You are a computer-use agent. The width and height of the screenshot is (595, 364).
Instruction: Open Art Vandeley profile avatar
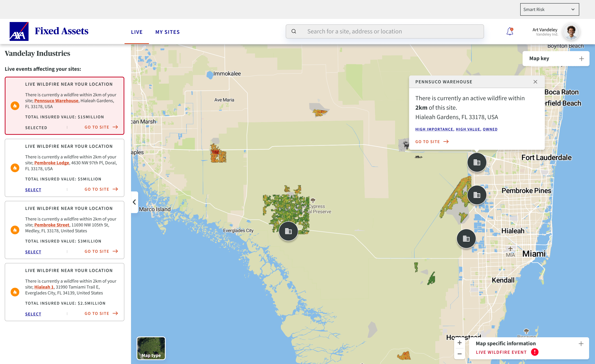(571, 32)
